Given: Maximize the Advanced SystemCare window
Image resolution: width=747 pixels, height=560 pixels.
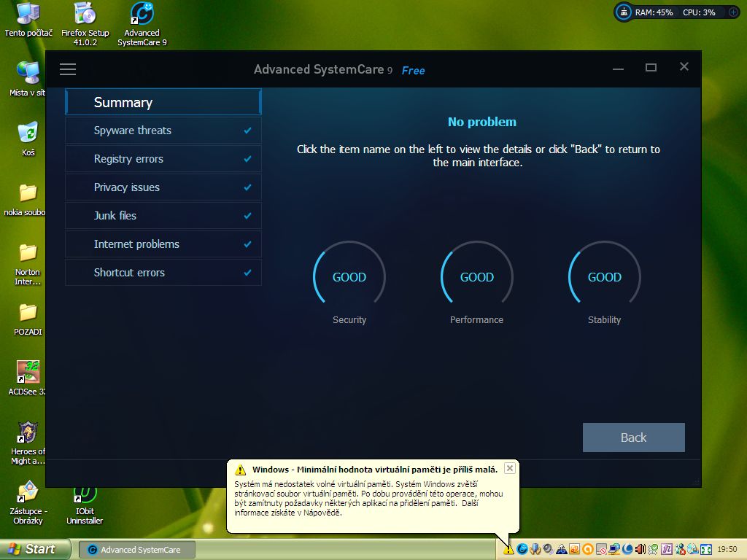Looking at the screenshot, I should tap(651, 68).
